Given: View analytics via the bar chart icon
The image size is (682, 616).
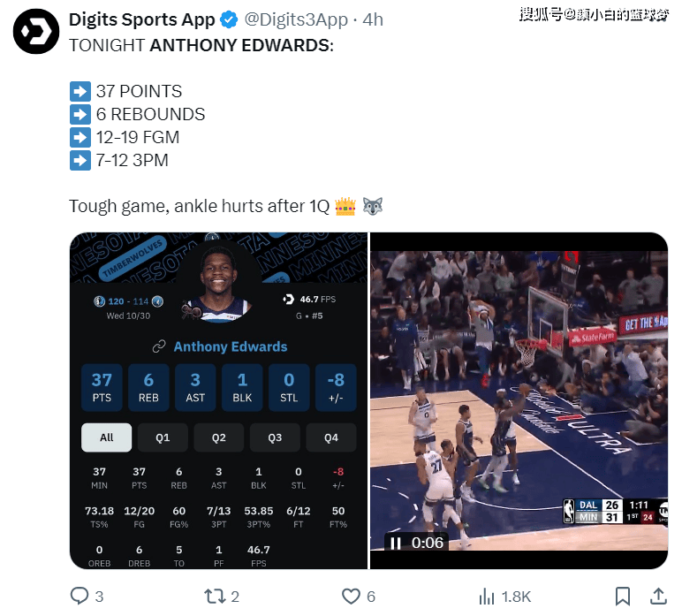Looking at the screenshot, I should pos(487,596).
